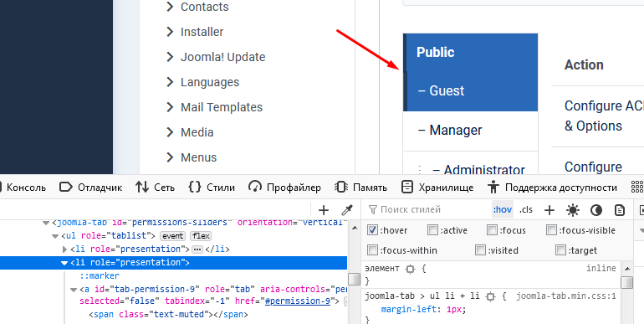Select the Administrator permissions tab

(x=471, y=162)
